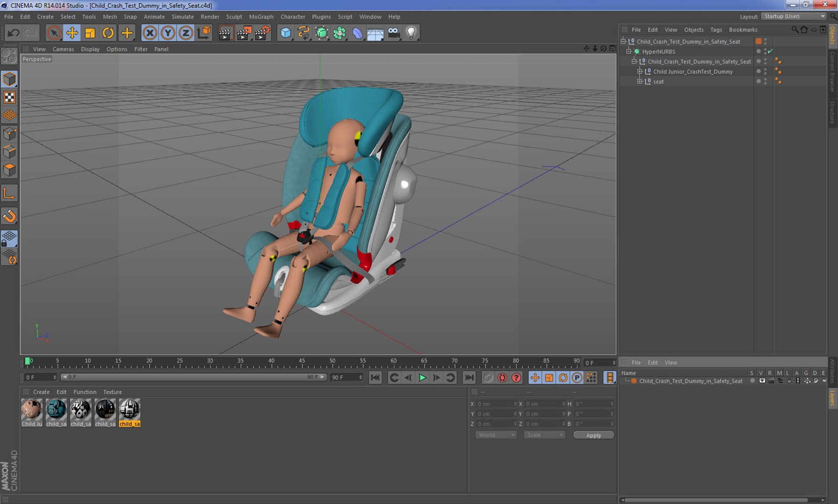This screenshot has height=504, width=838.
Task: Render the active view
Action: (x=226, y=33)
